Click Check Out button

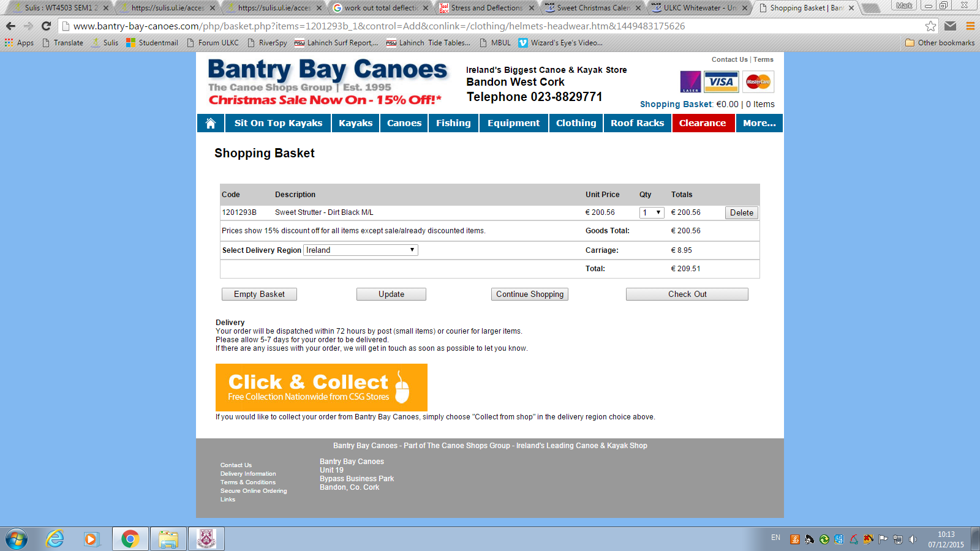[x=687, y=294]
